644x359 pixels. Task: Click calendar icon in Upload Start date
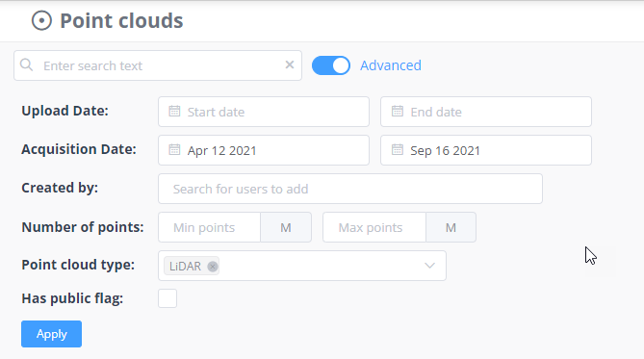point(174,111)
